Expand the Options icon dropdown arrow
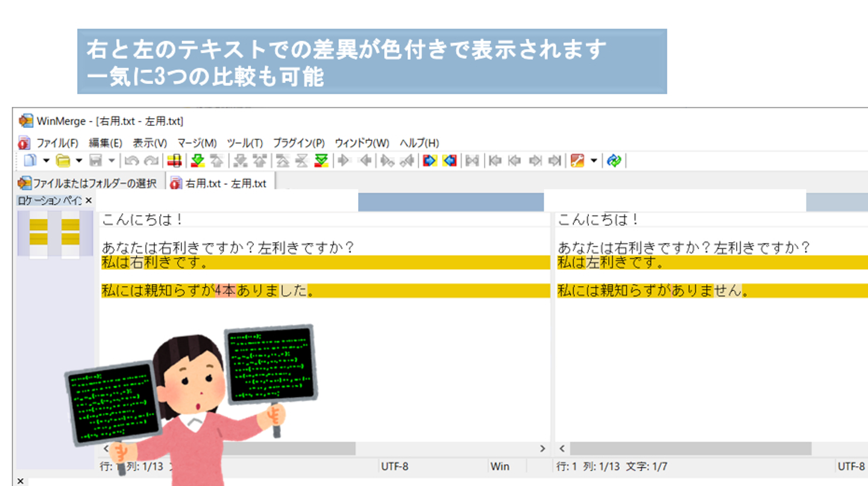The width and height of the screenshot is (868, 486). [x=594, y=161]
